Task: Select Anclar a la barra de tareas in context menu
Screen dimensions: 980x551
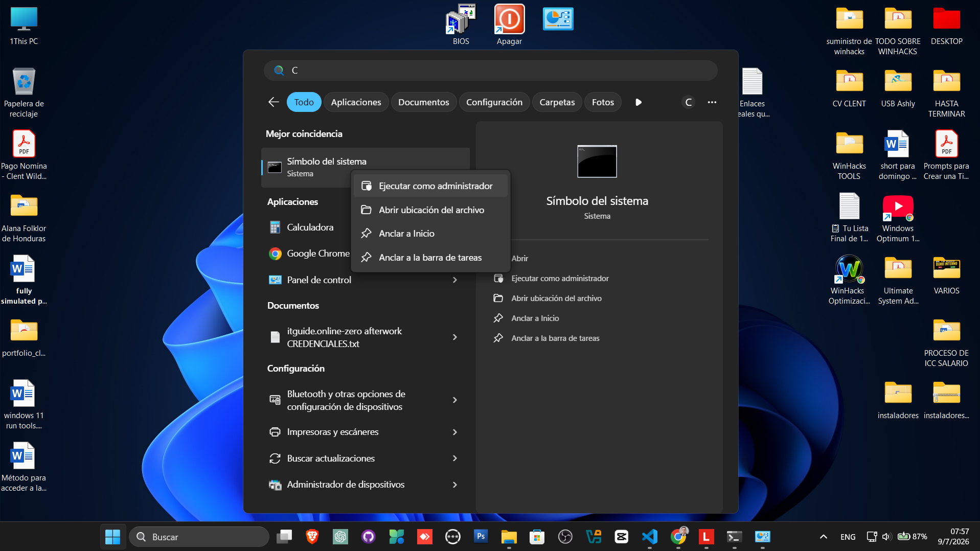Action: click(x=430, y=258)
